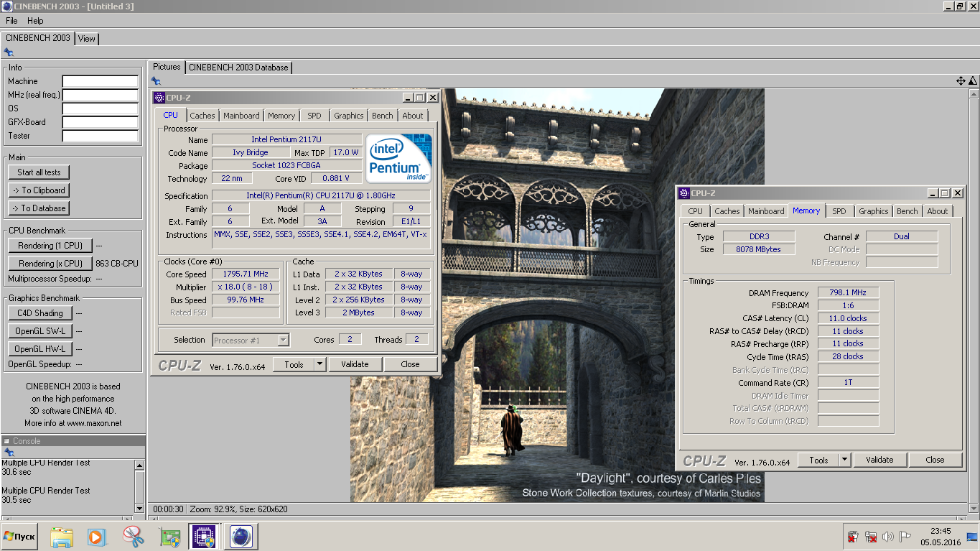The height and width of the screenshot is (551, 980).
Task: Click the To Clipboard button
Action: 39,190
